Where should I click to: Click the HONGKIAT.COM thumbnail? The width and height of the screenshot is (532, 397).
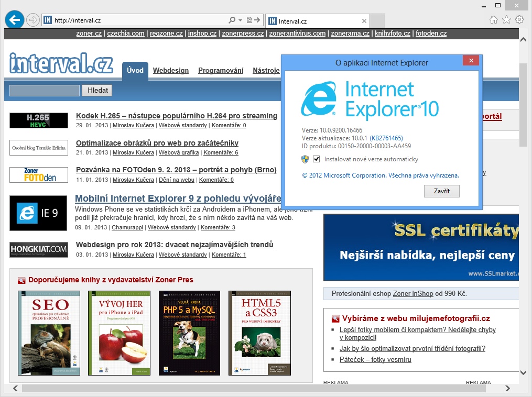pyautogui.click(x=39, y=249)
